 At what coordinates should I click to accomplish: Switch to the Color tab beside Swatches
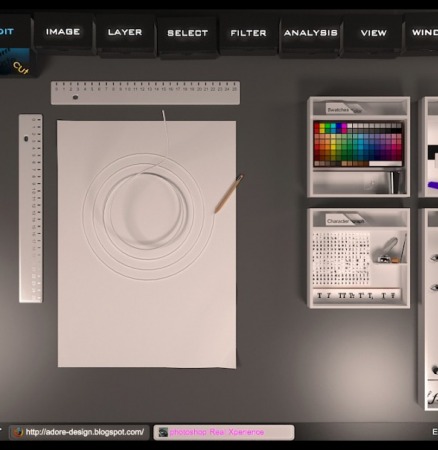(357, 110)
